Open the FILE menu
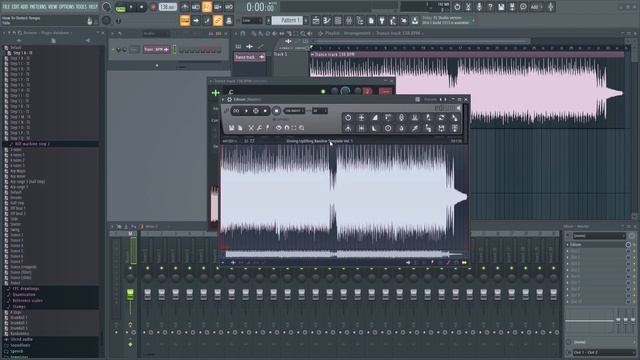Image resolution: width=640 pixels, height=360 pixels. tap(6, 7)
